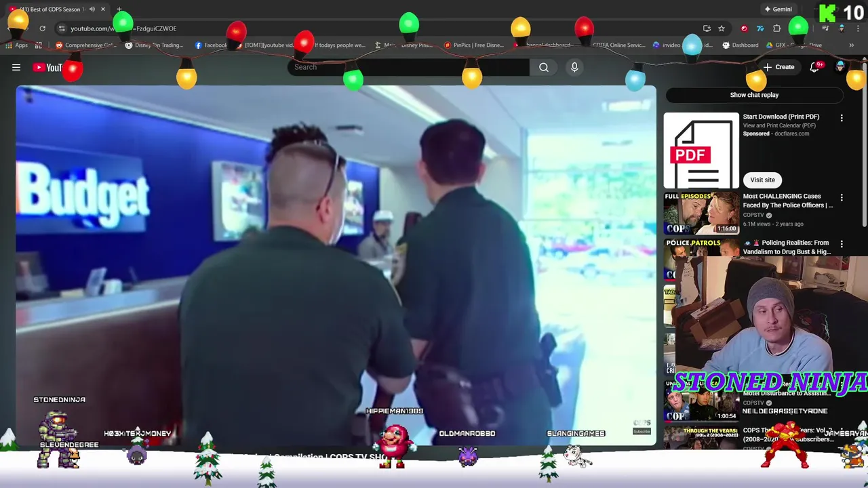Click the Visit site ad button
The image size is (868, 488).
pos(762,180)
